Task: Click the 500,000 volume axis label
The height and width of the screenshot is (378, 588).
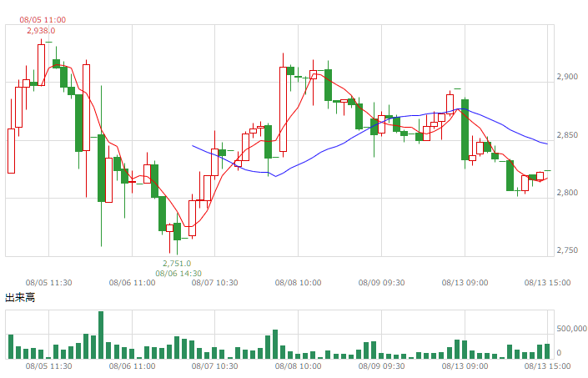Action: point(571,329)
